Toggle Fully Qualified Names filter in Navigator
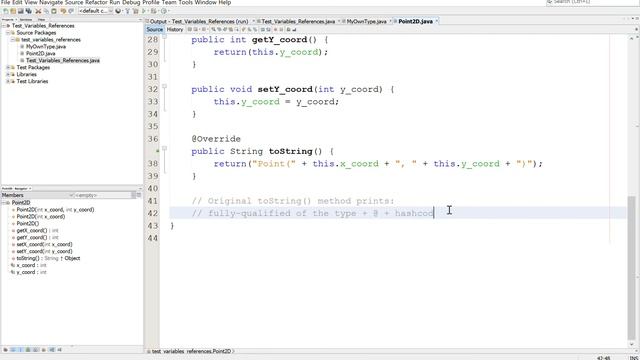 point(44,350)
